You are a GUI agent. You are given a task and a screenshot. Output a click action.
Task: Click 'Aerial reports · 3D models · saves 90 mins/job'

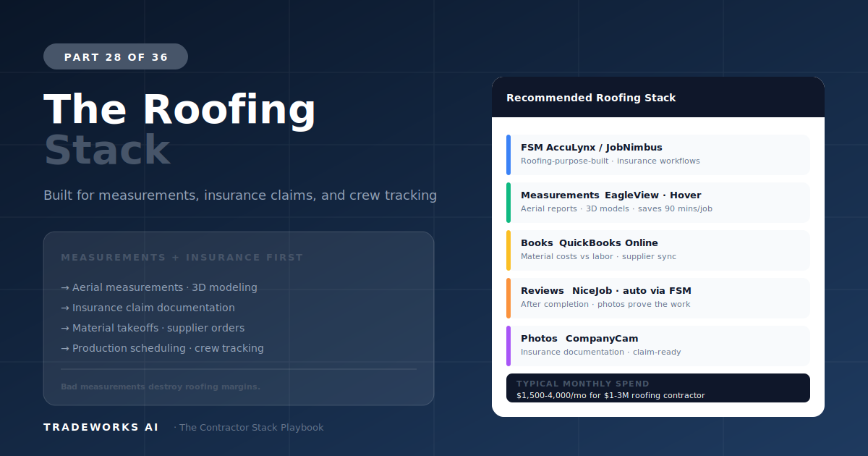(x=616, y=209)
